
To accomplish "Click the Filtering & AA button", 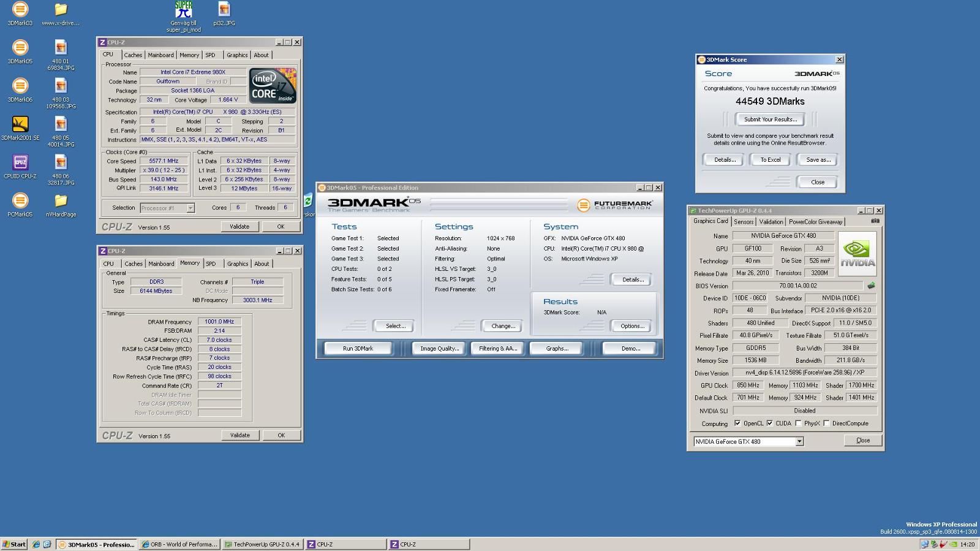I will pos(498,348).
